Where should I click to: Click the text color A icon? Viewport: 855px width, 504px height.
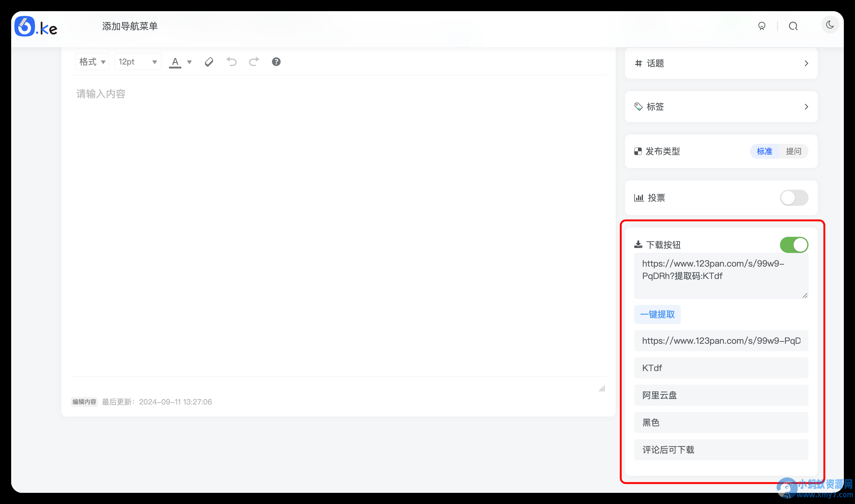(x=175, y=62)
